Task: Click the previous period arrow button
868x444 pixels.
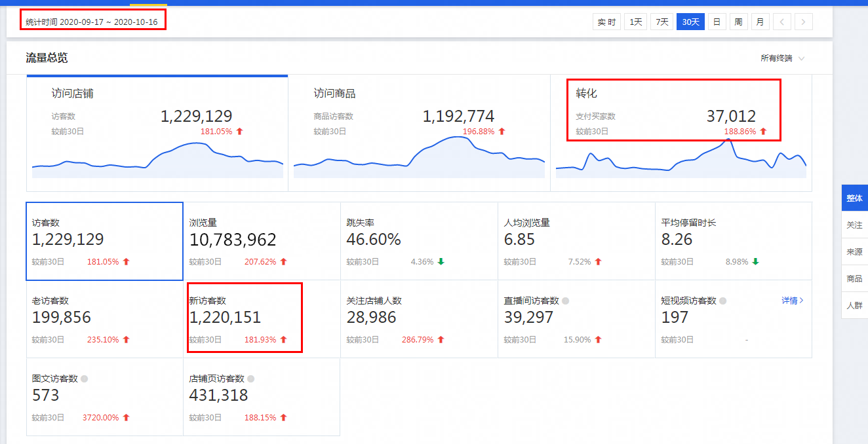Action: click(x=781, y=22)
